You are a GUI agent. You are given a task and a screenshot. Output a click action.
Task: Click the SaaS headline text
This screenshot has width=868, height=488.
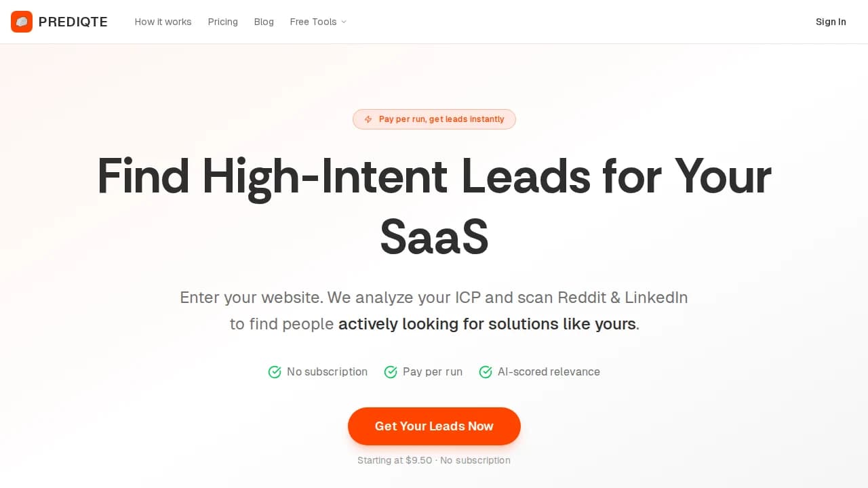pos(434,235)
